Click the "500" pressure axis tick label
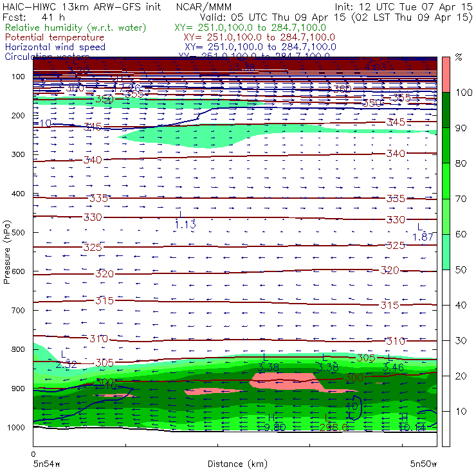This screenshot has height=476, width=476. pyautogui.click(x=18, y=232)
